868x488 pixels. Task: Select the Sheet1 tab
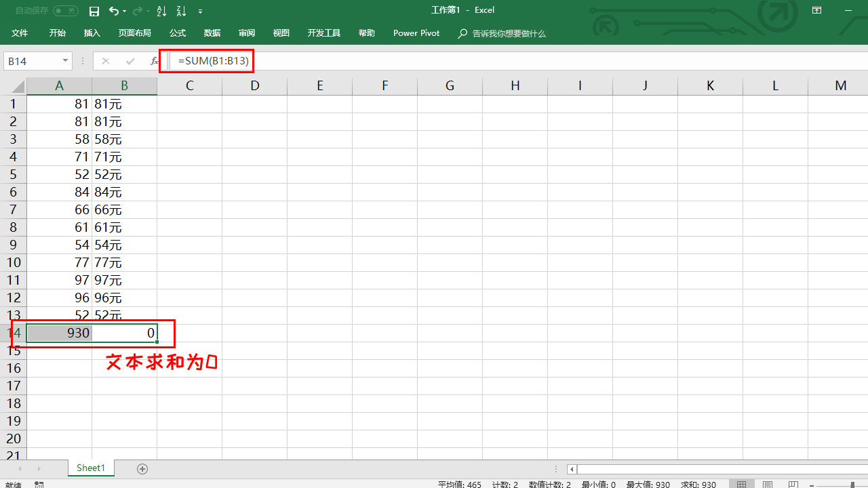point(91,468)
